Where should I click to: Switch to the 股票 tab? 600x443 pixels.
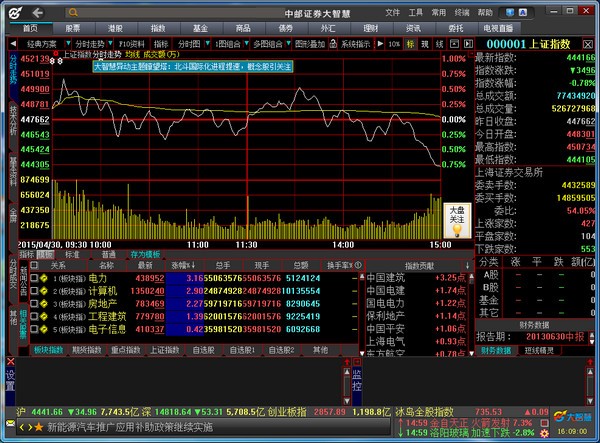73,28
